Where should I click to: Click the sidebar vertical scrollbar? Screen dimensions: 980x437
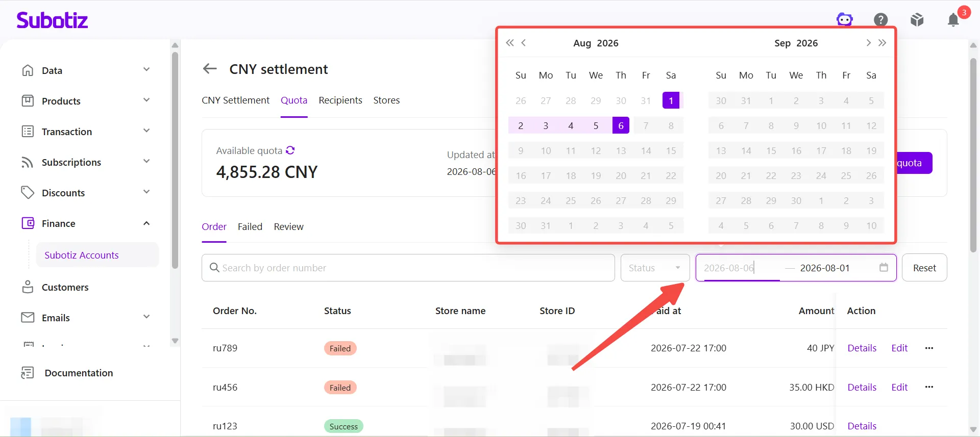[175, 160]
